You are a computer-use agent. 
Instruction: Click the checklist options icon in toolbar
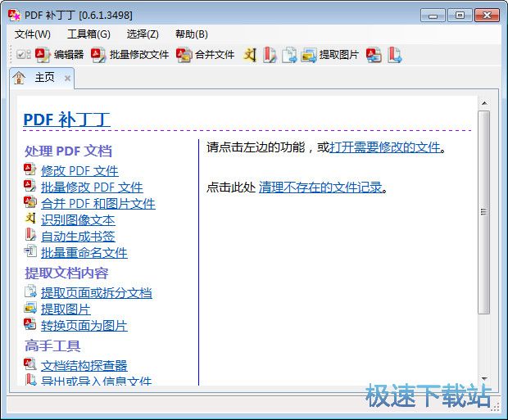point(24,54)
